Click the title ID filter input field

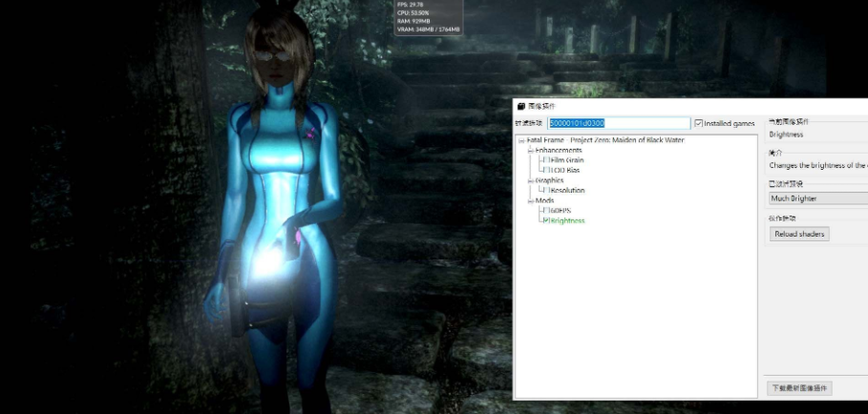(619, 123)
